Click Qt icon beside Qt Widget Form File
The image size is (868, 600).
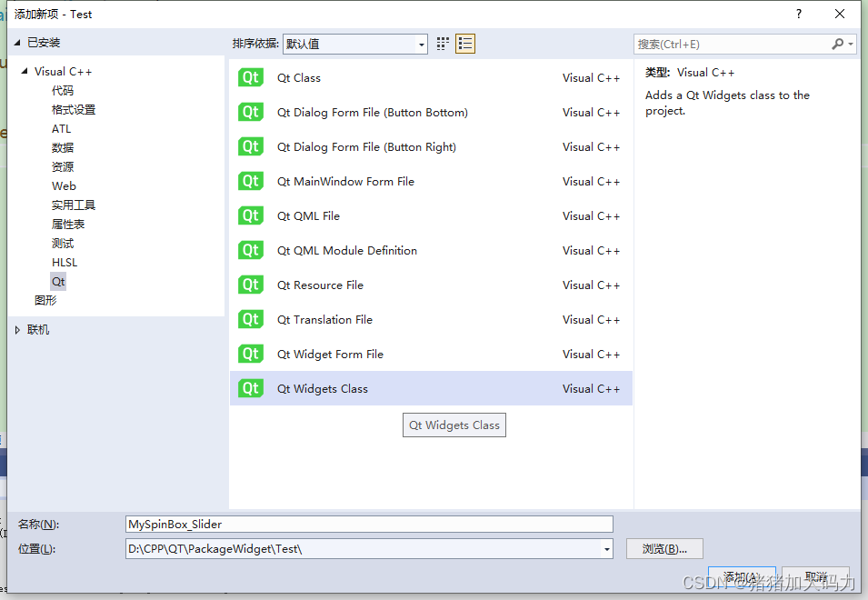(x=250, y=354)
